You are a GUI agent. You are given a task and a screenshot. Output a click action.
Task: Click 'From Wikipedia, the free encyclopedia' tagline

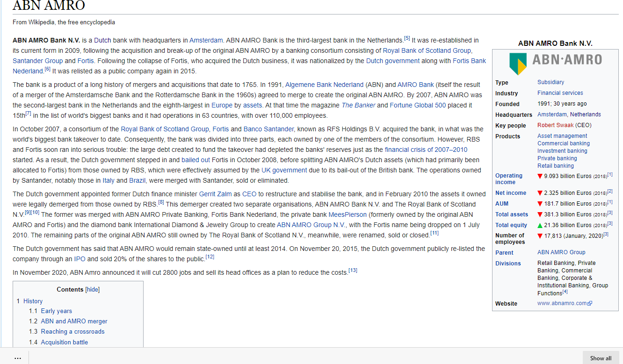(x=64, y=22)
